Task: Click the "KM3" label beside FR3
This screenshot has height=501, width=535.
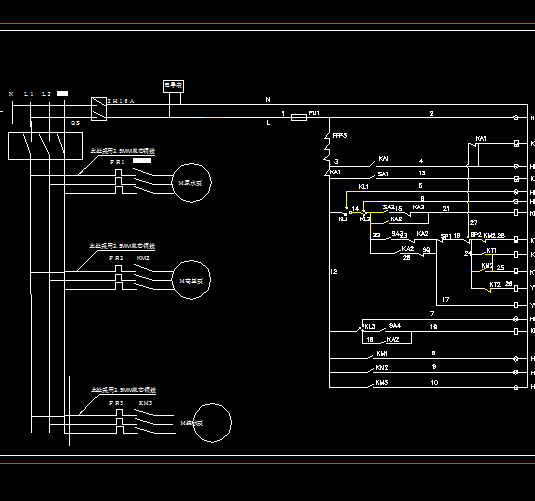Action: pyautogui.click(x=145, y=403)
